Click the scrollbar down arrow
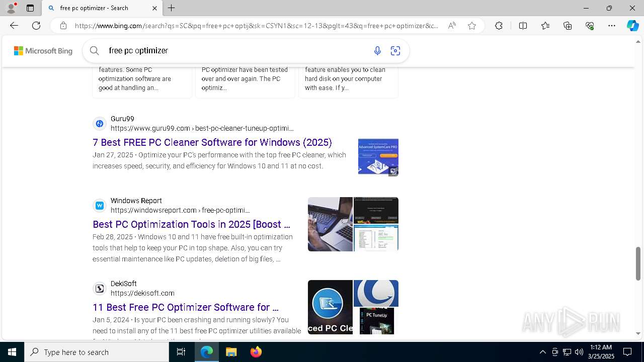644x362 pixels. tap(638, 333)
